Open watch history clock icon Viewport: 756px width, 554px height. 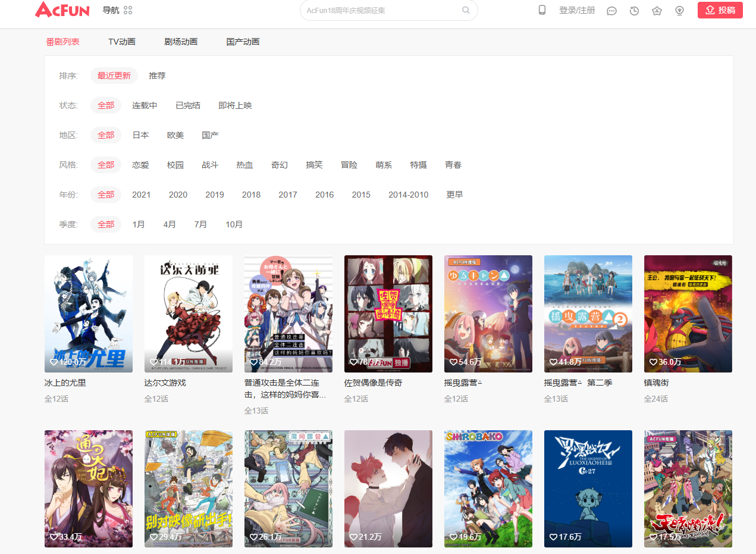(634, 11)
